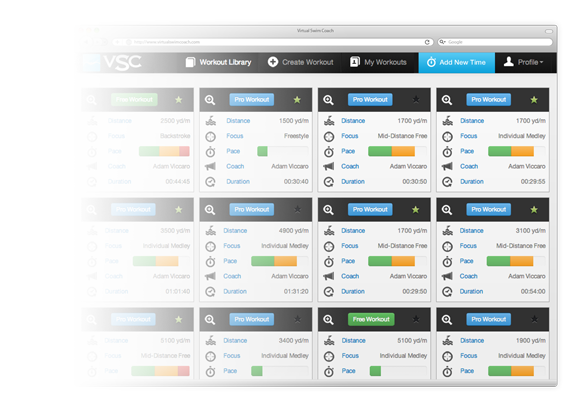This screenshot has width=585, height=411.
Task: Open details magnifier on 1900 yd/m workout
Action: [447, 320]
